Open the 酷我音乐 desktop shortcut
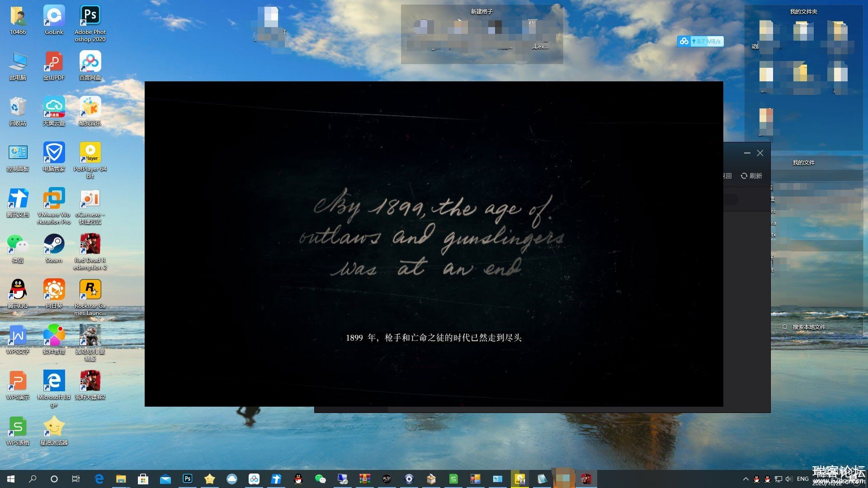 90,112
